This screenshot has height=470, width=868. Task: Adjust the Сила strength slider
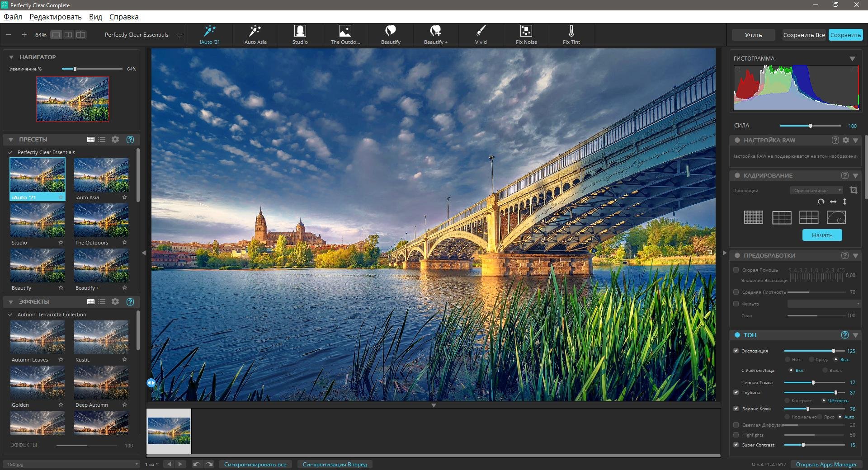tap(810, 126)
